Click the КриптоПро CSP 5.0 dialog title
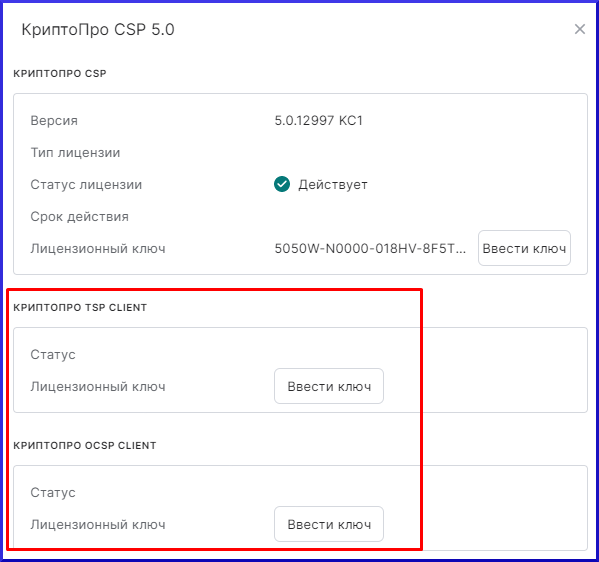This screenshot has height=562, width=599. pyautogui.click(x=98, y=29)
